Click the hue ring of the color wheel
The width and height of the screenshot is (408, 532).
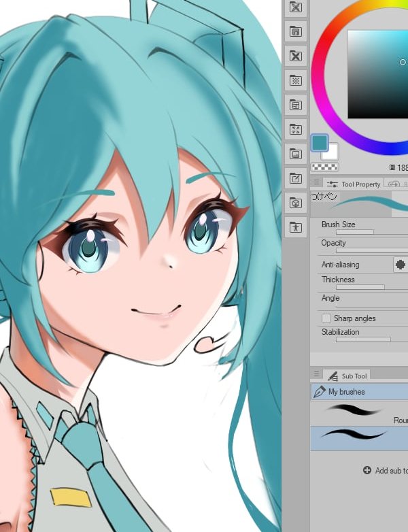point(318,75)
